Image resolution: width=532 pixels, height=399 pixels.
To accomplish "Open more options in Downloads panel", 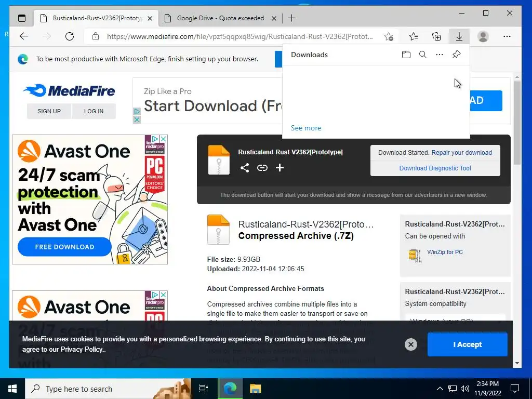I will pos(440,55).
